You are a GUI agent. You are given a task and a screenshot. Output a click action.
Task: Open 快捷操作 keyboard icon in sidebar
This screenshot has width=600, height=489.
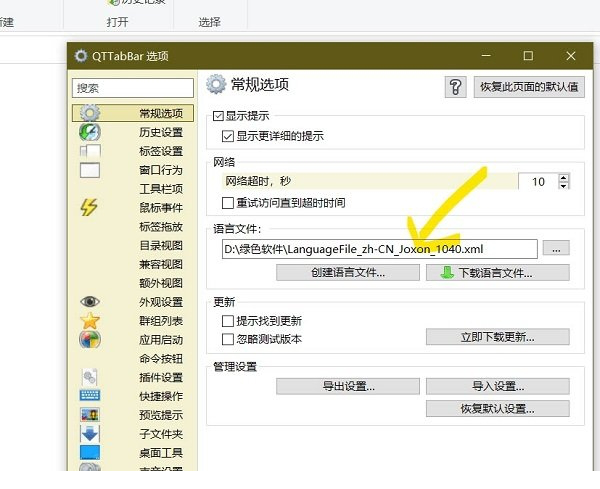point(90,395)
